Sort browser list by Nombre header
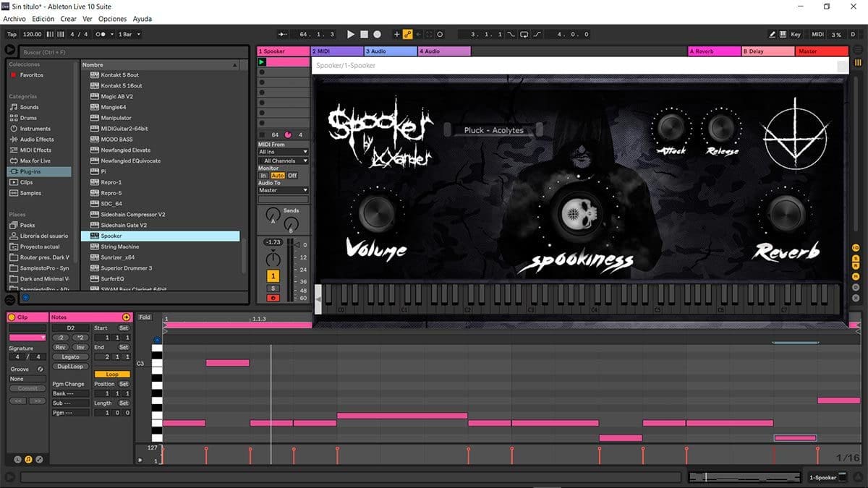Image resolution: width=868 pixels, height=488 pixels. pyautogui.click(x=161, y=64)
